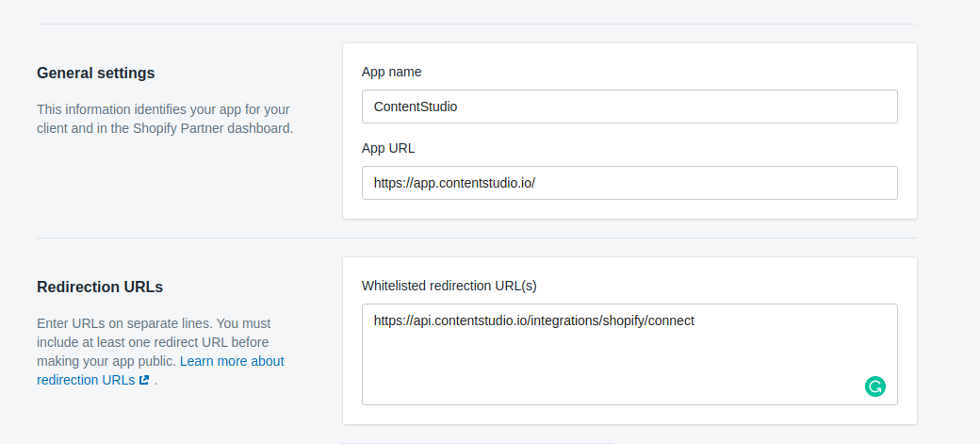Open the Grammarly icon in redirection textarea
This screenshot has height=444, width=980.
coord(875,386)
